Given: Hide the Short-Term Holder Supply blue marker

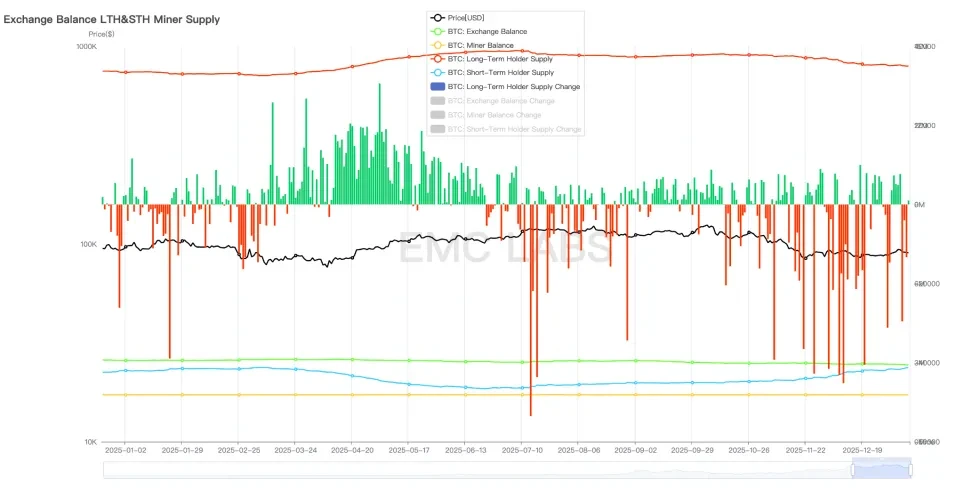Looking at the screenshot, I should coord(437,73).
